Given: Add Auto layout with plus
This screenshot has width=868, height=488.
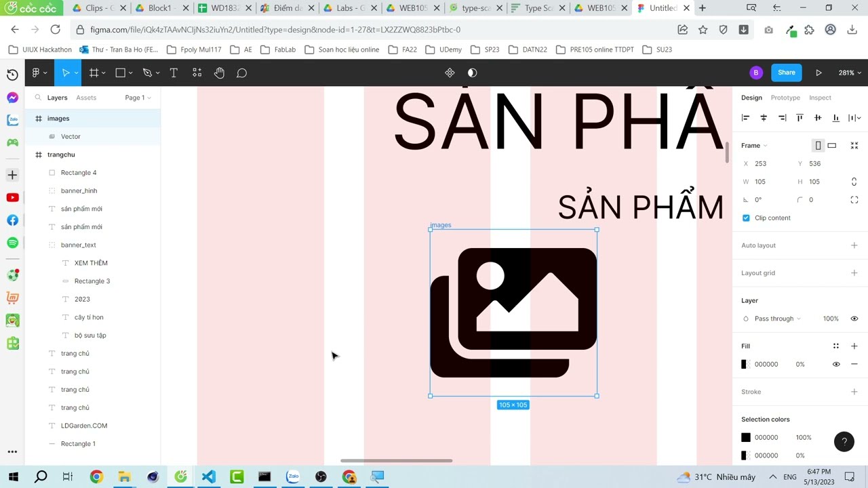Looking at the screenshot, I should point(854,245).
